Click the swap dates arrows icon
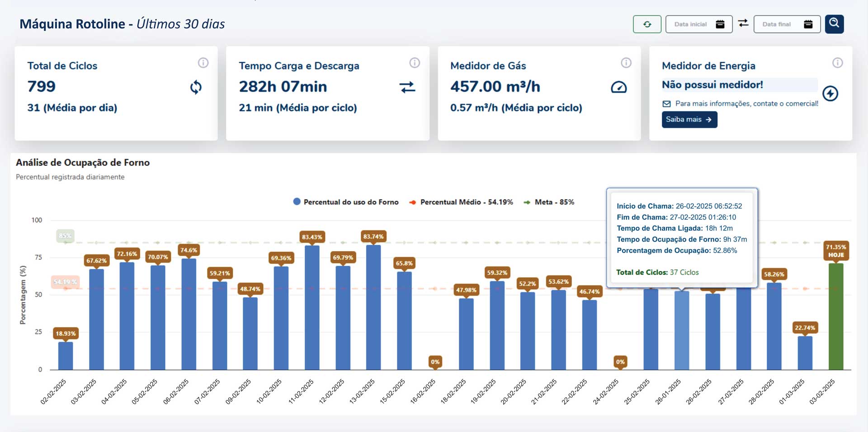The image size is (868, 432). pyautogui.click(x=743, y=23)
